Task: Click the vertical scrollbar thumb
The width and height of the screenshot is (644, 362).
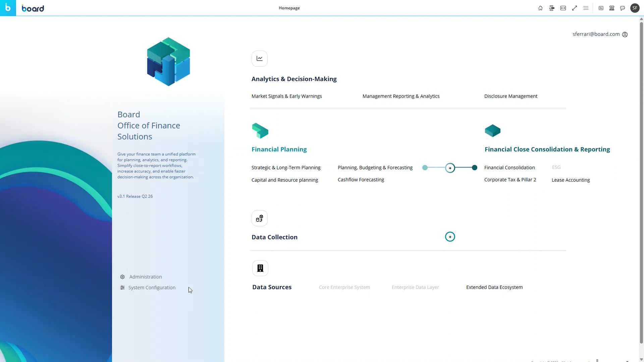Action: [x=641, y=183]
